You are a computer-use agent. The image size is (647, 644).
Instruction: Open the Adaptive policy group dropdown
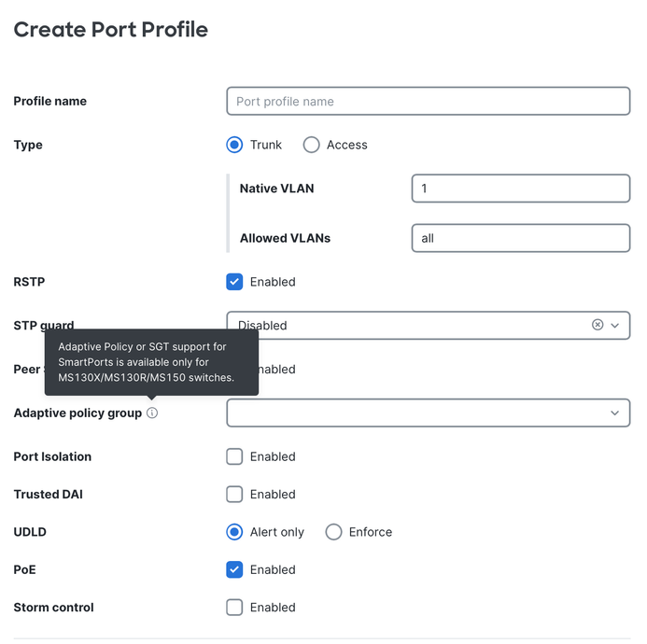[x=428, y=413]
